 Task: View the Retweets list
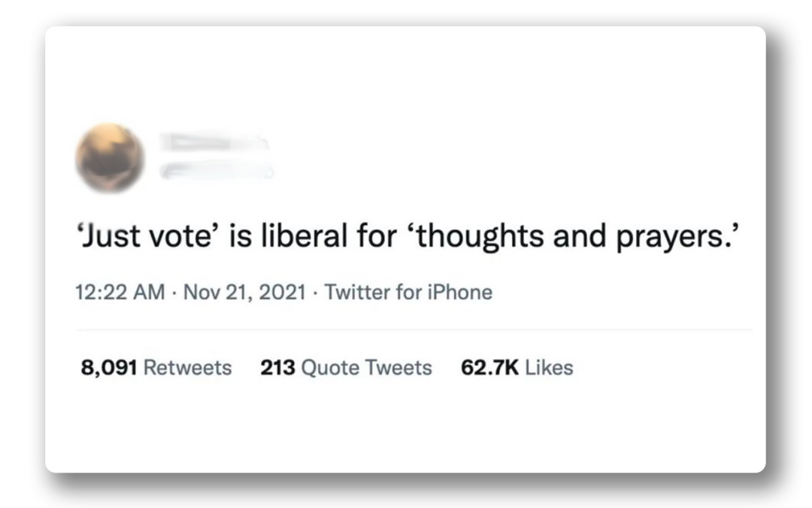tap(156, 367)
